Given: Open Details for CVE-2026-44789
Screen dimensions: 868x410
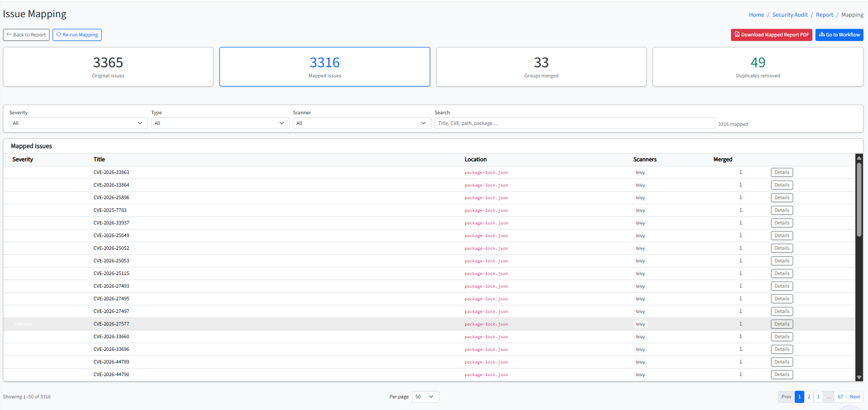Looking at the screenshot, I should (782, 362).
